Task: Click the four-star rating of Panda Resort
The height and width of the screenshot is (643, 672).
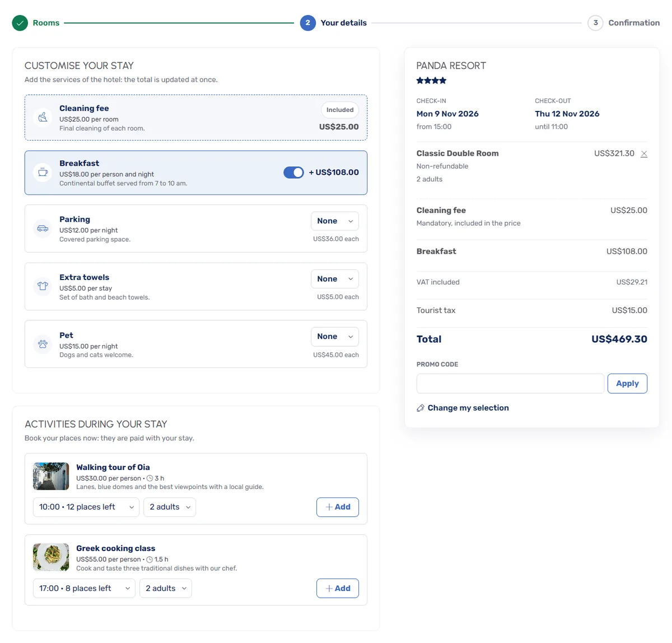Action: tap(431, 81)
